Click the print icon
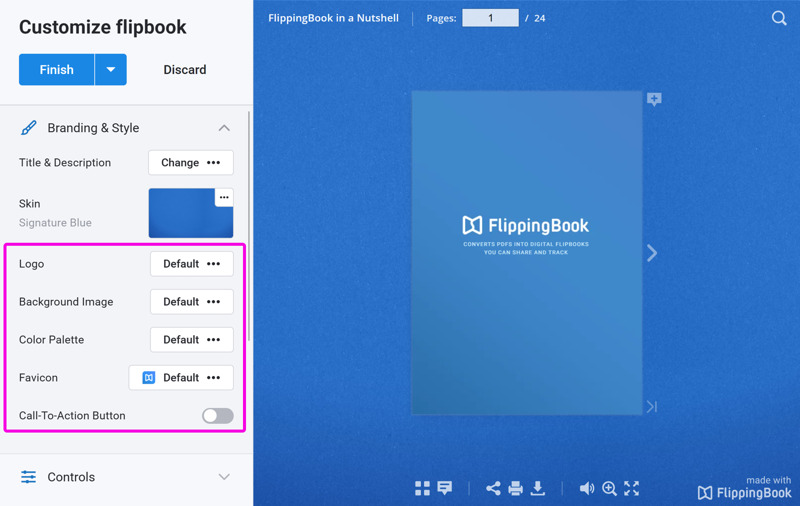The height and width of the screenshot is (506, 800). coord(515,488)
